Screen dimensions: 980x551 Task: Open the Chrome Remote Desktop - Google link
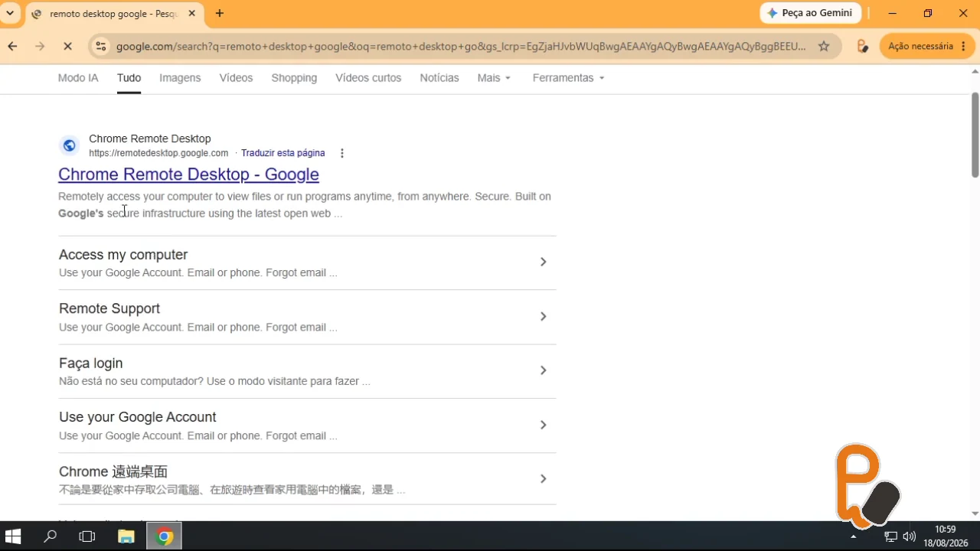click(x=188, y=174)
